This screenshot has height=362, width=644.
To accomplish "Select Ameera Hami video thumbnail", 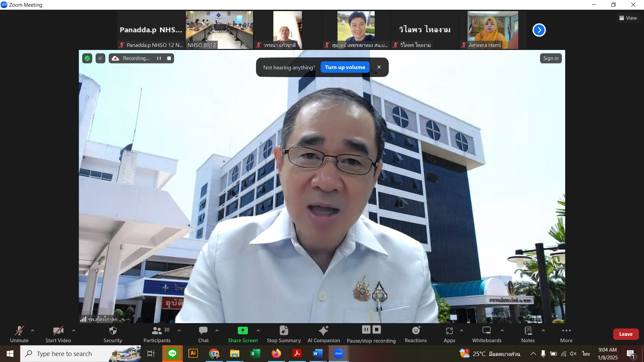I will coord(493,30).
